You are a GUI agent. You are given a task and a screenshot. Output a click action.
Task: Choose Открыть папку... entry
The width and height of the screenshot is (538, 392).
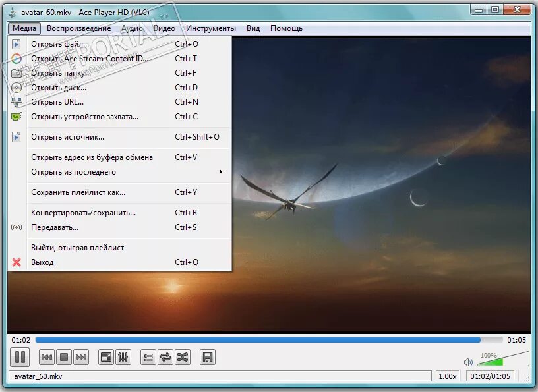119,73
